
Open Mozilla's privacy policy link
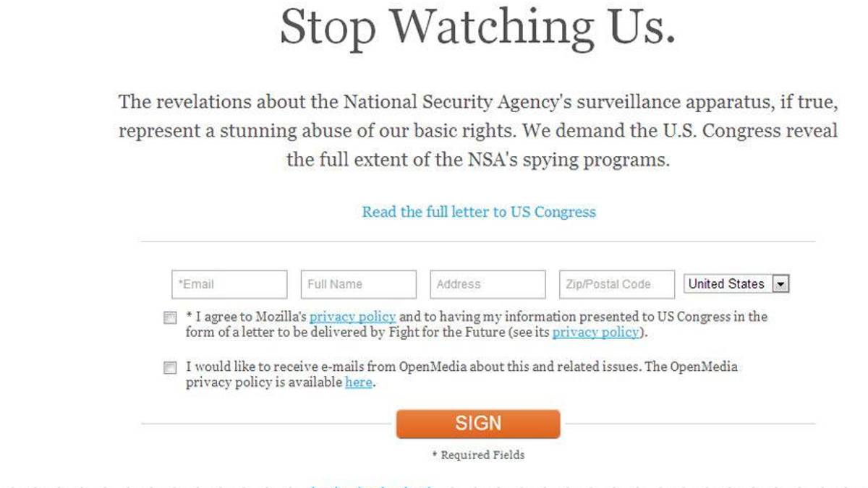[352, 317]
